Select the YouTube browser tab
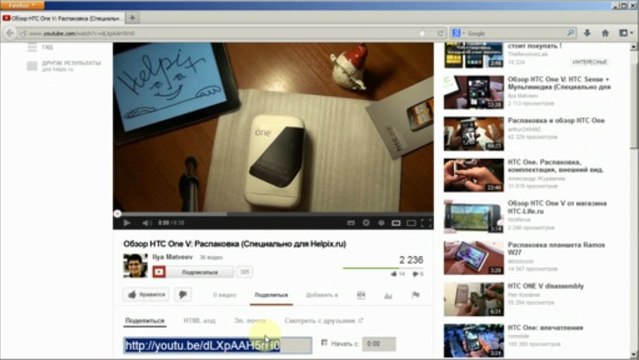The height and width of the screenshot is (360, 639). point(62,18)
